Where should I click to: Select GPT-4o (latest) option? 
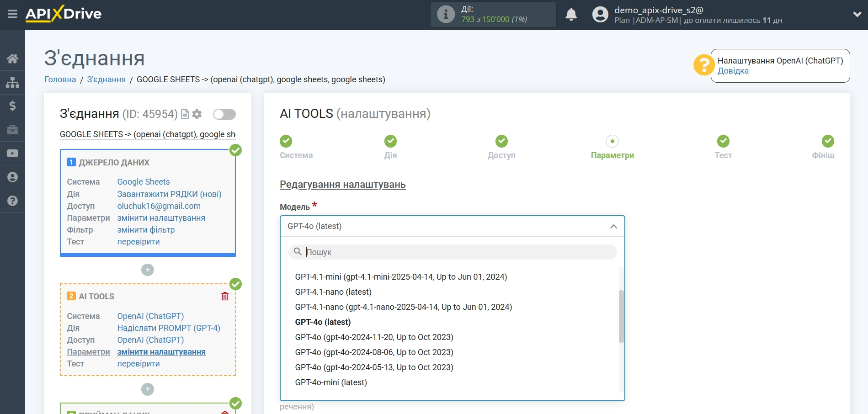[323, 322]
